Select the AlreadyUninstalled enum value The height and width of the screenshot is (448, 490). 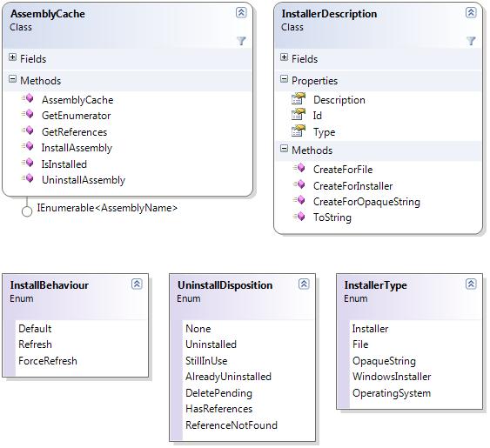tap(228, 377)
